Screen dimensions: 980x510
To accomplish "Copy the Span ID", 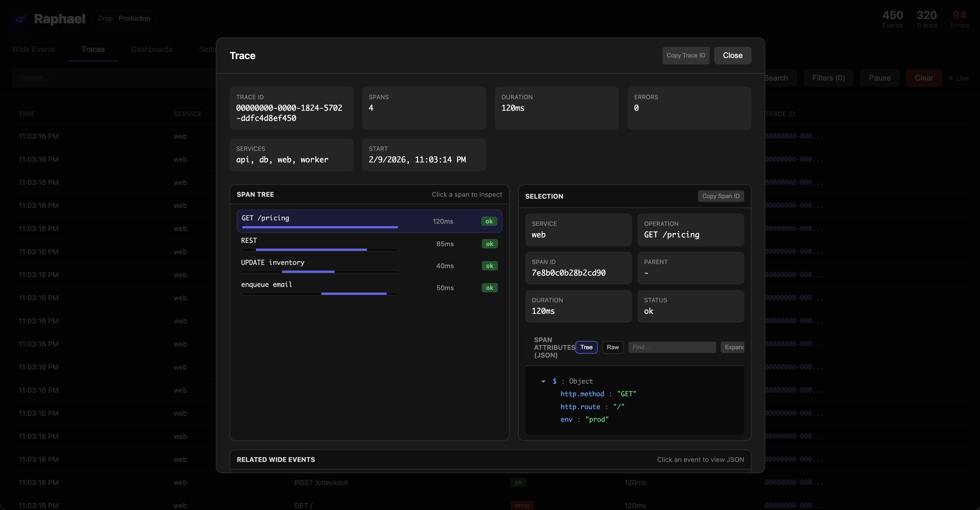I will [x=720, y=196].
